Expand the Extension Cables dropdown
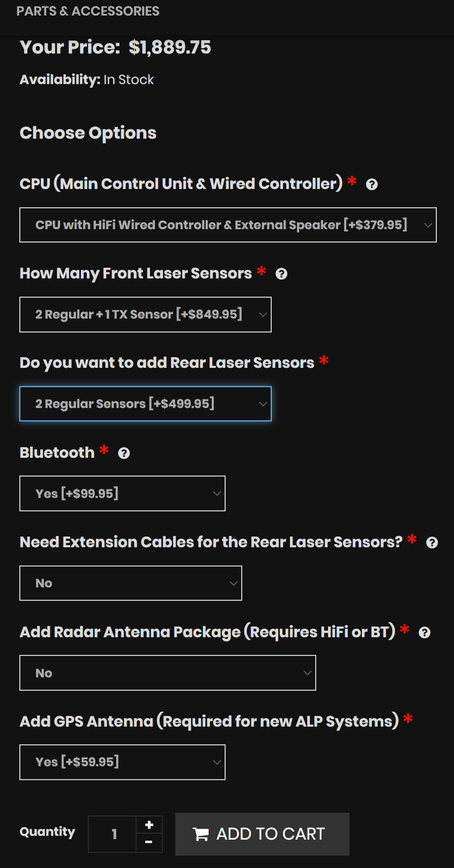Viewport: 454px width, 868px height. [x=130, y=583]
